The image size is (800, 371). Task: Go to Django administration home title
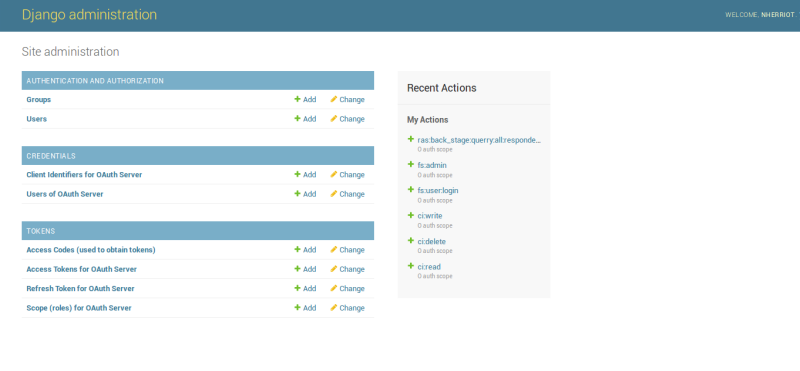click(x=89, y=14)
